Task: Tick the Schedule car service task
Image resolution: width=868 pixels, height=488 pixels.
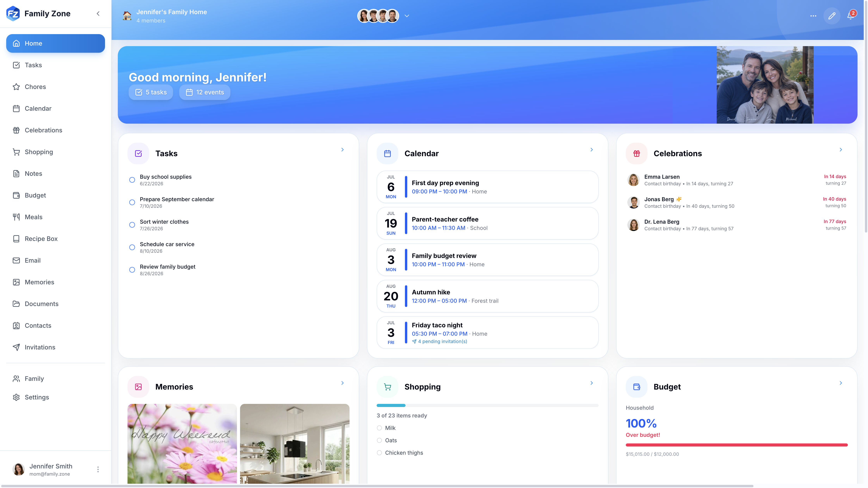Action: point(132,247)
